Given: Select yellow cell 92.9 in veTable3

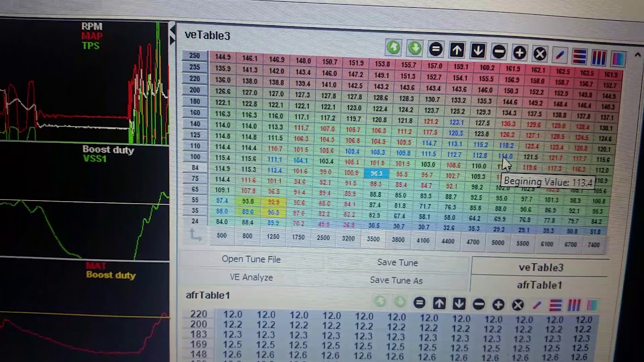Looking at the screenshot, I should (274, 202).
